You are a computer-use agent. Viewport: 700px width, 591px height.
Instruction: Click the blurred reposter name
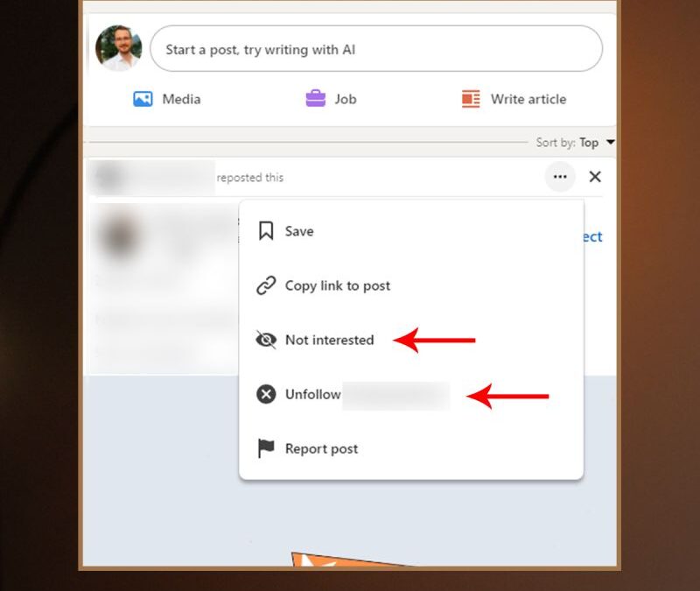coord(153,177)
